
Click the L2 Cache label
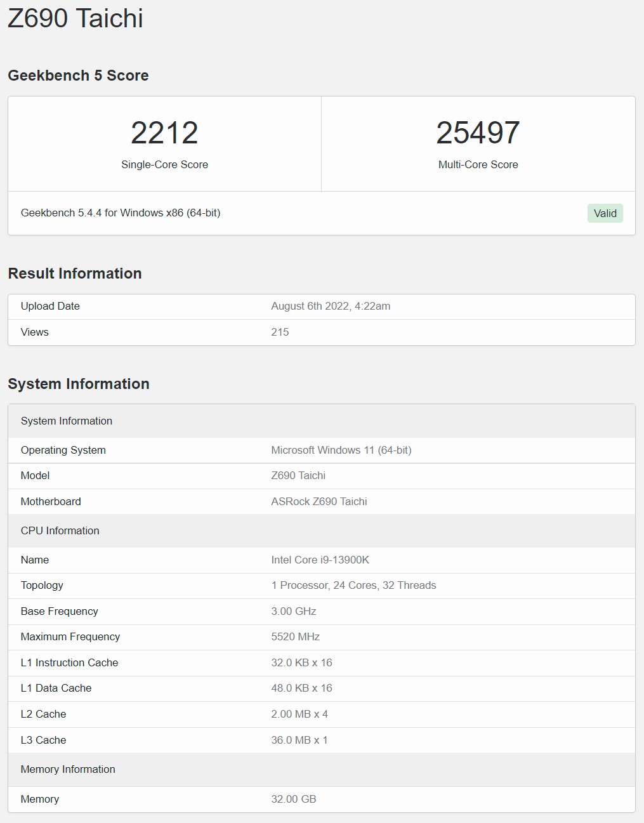pyautogui.click(x=44, y=714)
